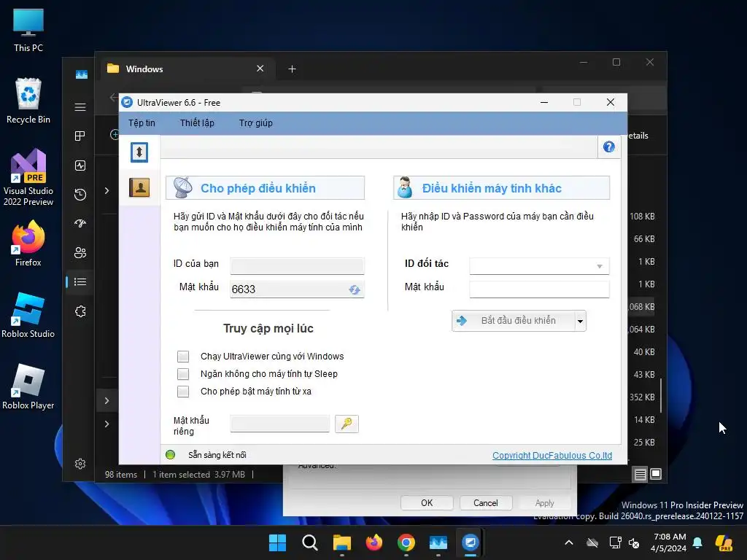Image resolution: width=747 pixels, height=560 pixels.
Task: Select UltraViewer taskbar icon
Action: (471, 542)
